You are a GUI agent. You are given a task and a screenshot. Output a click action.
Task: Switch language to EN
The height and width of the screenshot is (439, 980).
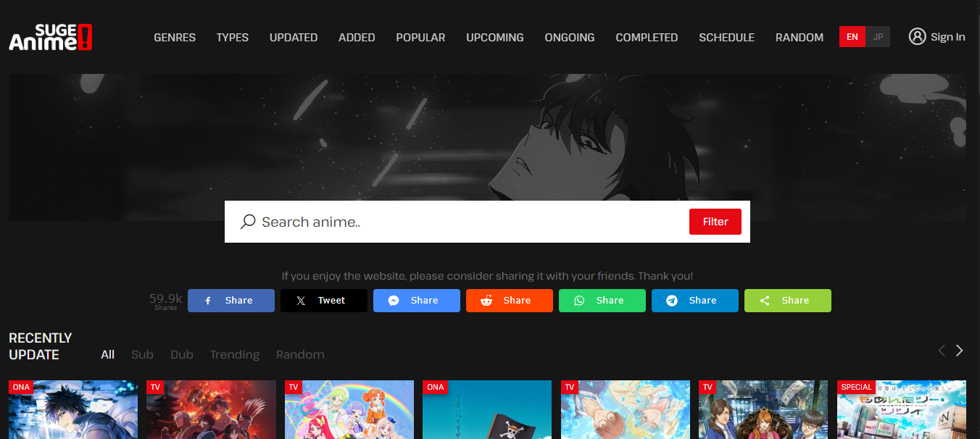point(852,37)
